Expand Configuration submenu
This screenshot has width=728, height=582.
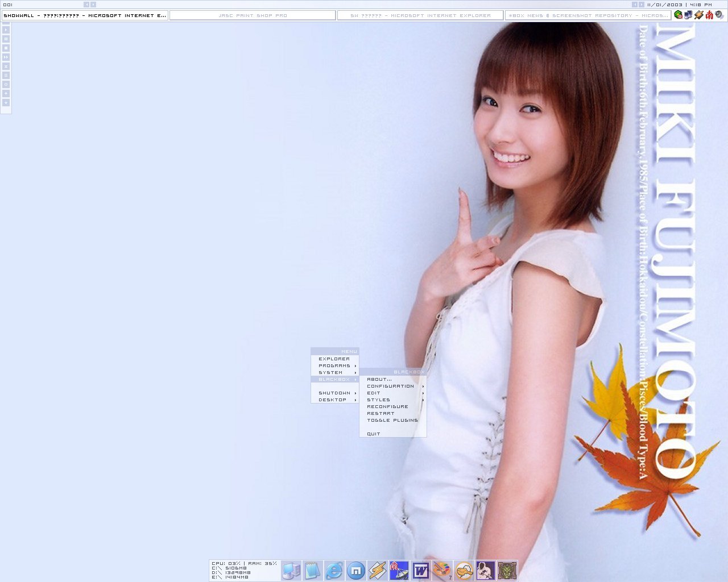click(393, 386)
